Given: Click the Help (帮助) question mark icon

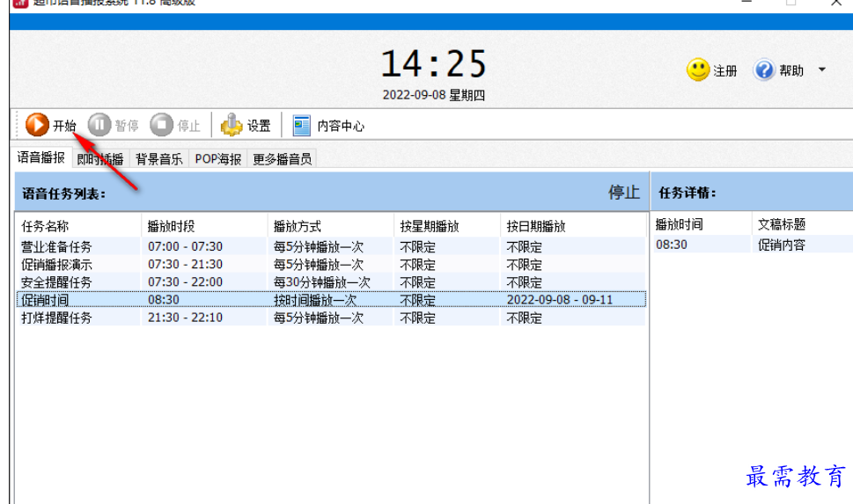Looking at the screenshot, I should [x=764, y=70].
